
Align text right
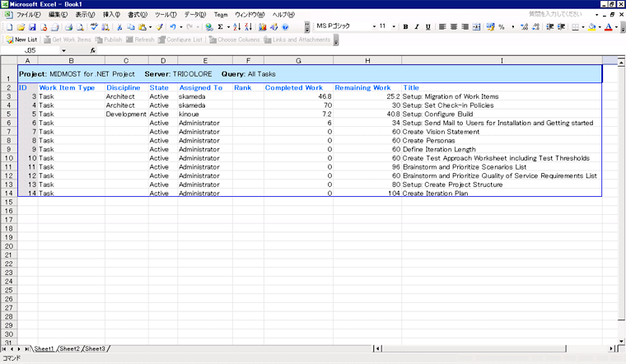click(465, 26)
